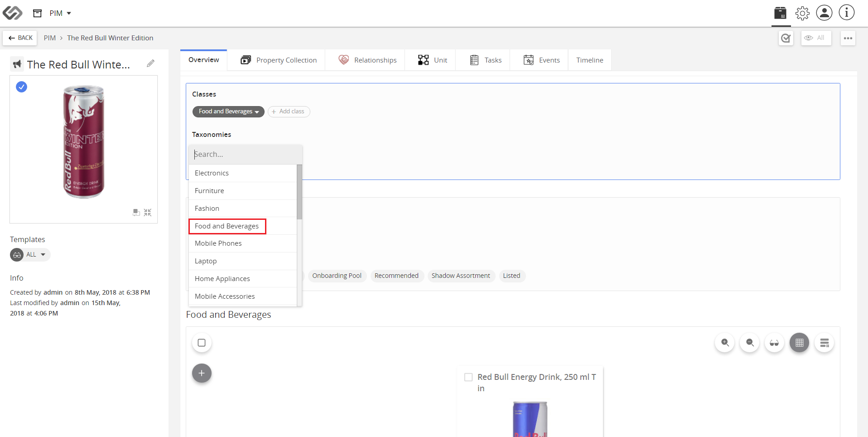Collapse the product image with shrink icon
The width and height of the screenshot is (868, 437).
click(x=148, y=212)
